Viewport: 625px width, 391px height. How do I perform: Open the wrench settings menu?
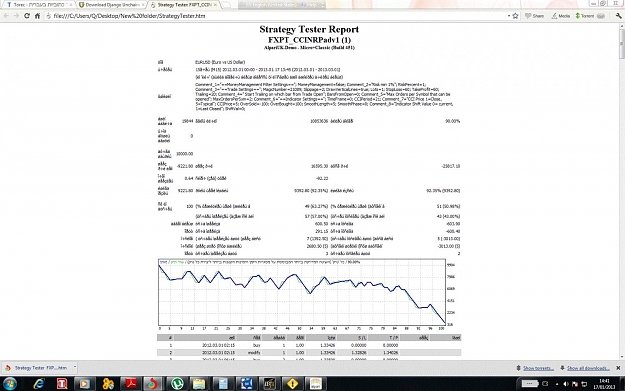tap(618, 16)
